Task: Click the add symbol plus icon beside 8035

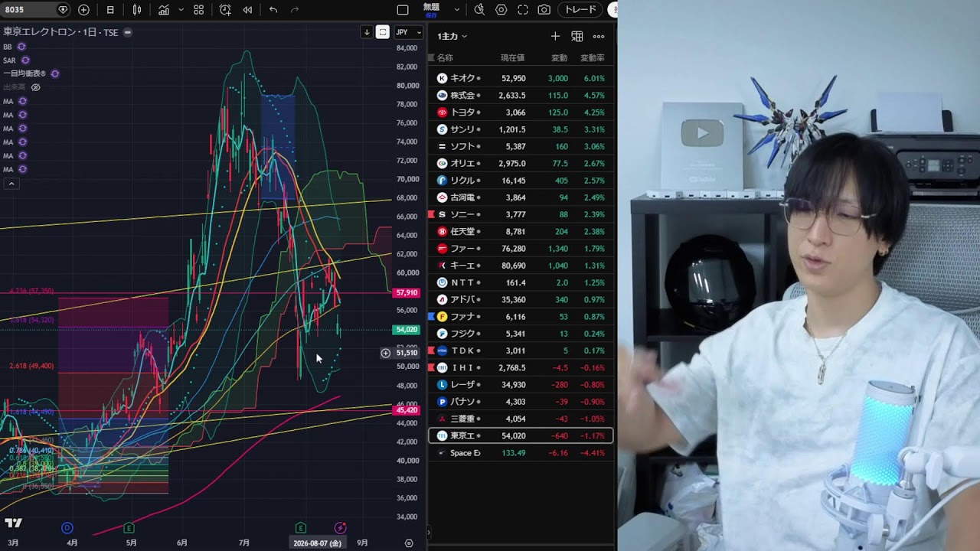Action: tap(83, 10)
